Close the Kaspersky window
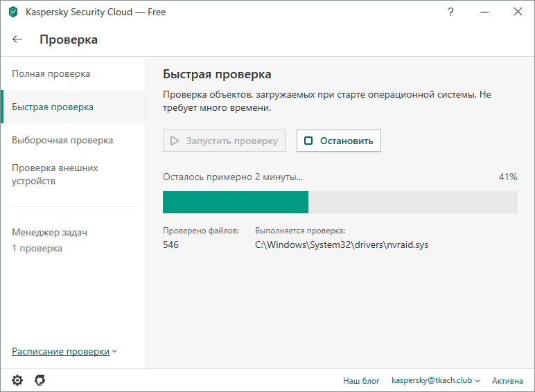 [518, 12]
